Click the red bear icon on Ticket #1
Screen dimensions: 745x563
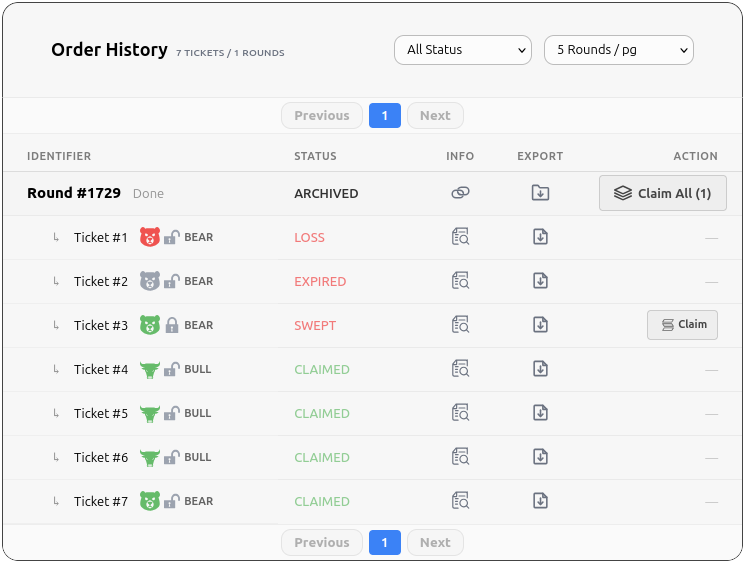click(x=150, y=237)
